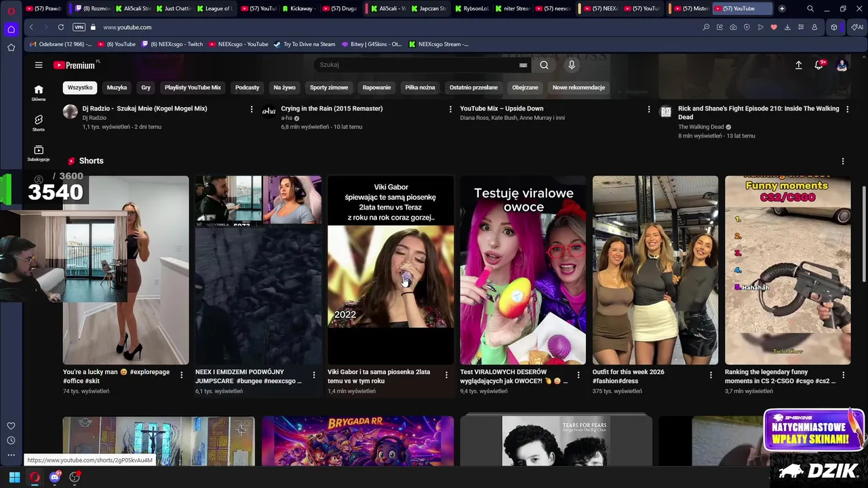Open the virtual keyboard icon in search box
This screenshot has height=488, width=868.
pos(523,65)
